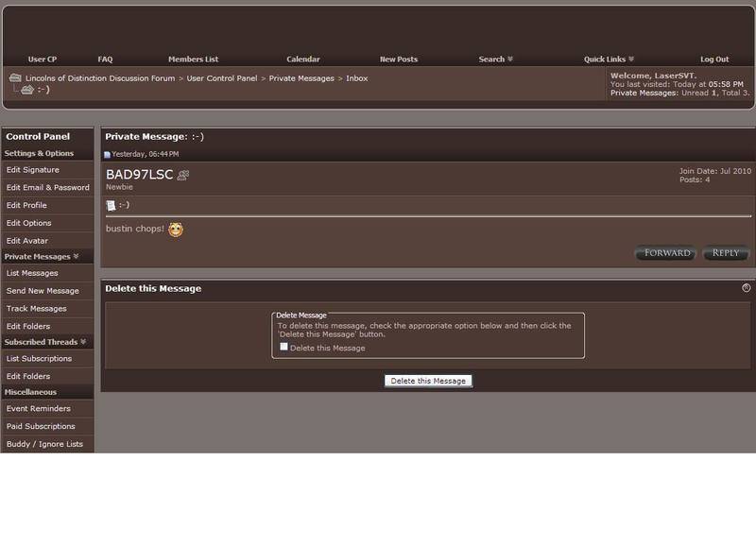
Task: Collapse the Delete this Message panel
Action: tap(746, 288)
